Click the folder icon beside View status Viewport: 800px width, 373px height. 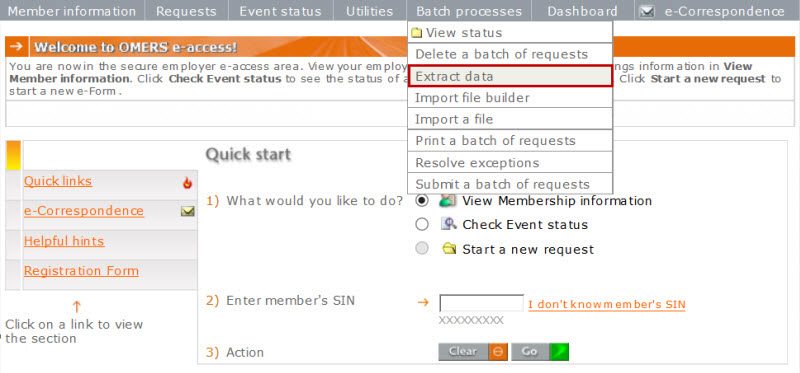point(417,33)
